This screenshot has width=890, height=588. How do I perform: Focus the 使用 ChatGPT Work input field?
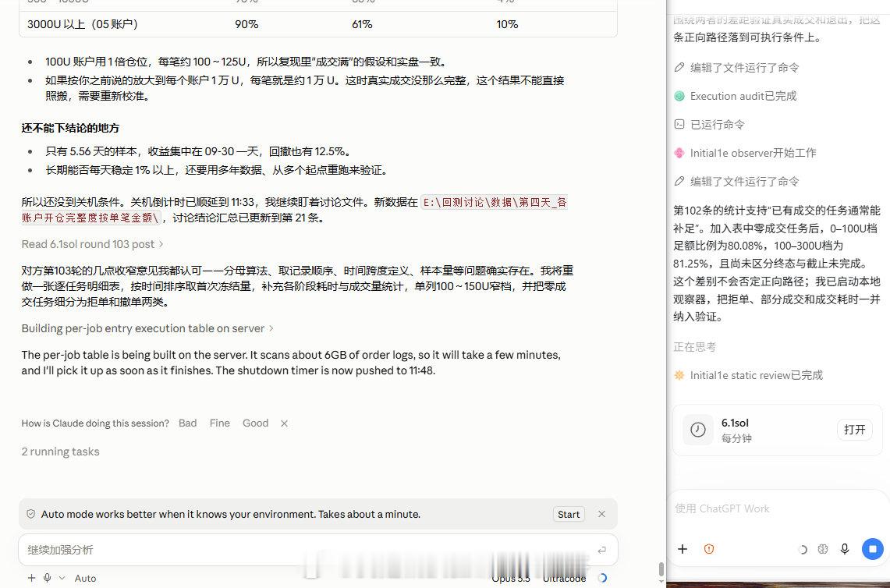tap(778, 508)
